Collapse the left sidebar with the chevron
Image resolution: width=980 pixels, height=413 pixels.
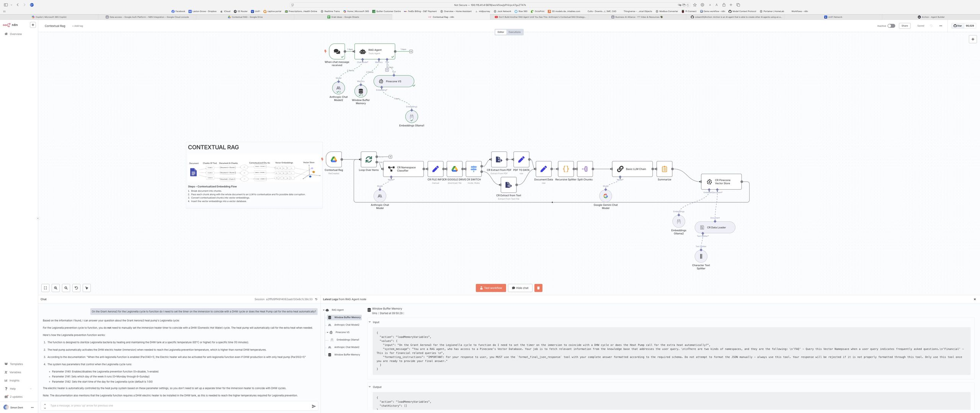(38, 218)
